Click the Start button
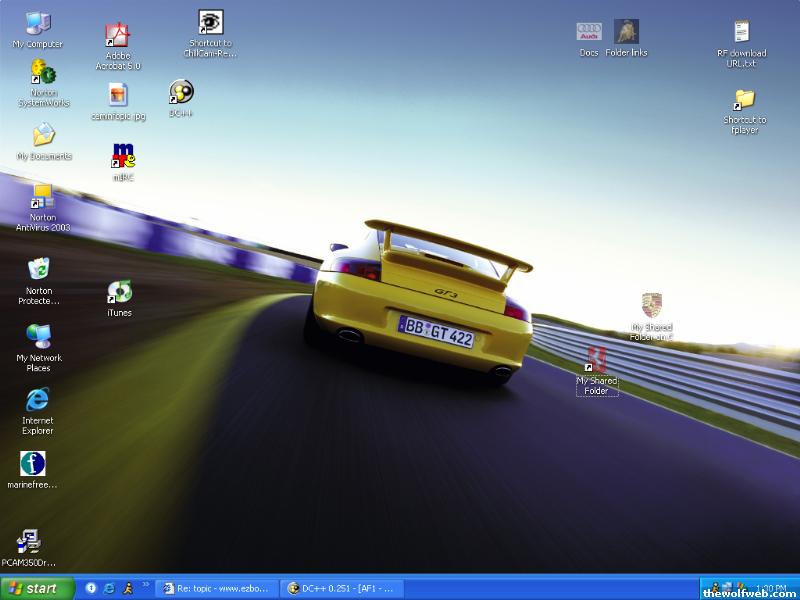This screenshot has width=800, height=600. [x=37, y=588]
